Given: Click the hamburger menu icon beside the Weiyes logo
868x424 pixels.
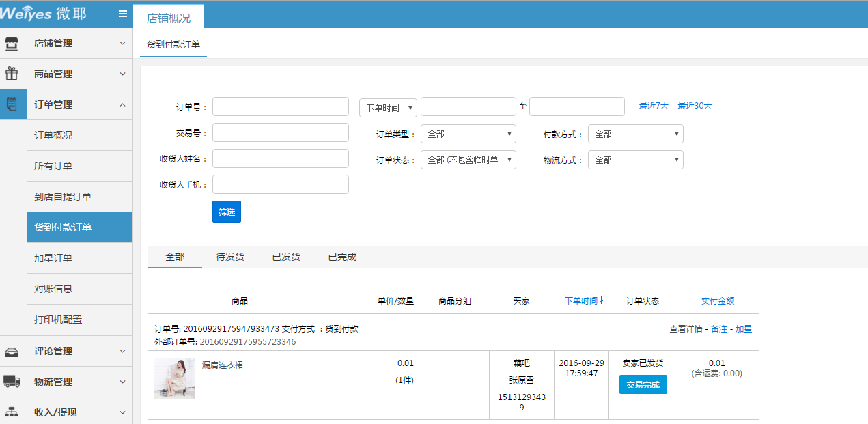Looking at the screenshot, I should (x=123, y=14).
